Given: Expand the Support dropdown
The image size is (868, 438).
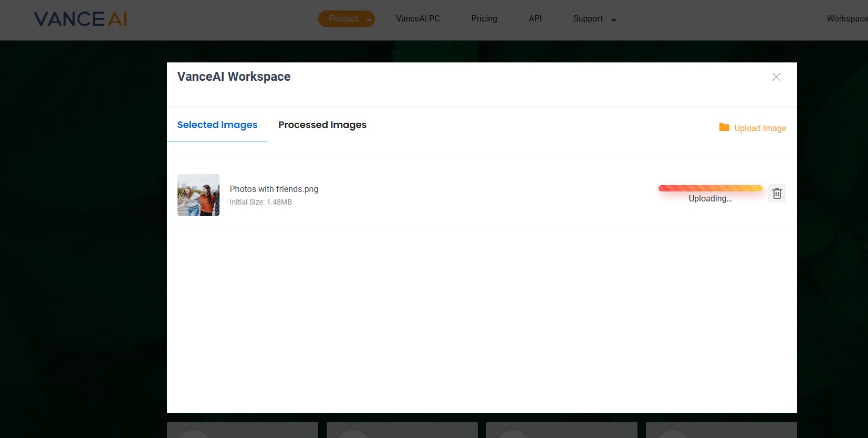Looking at the screenshot, I should point(595,19).
